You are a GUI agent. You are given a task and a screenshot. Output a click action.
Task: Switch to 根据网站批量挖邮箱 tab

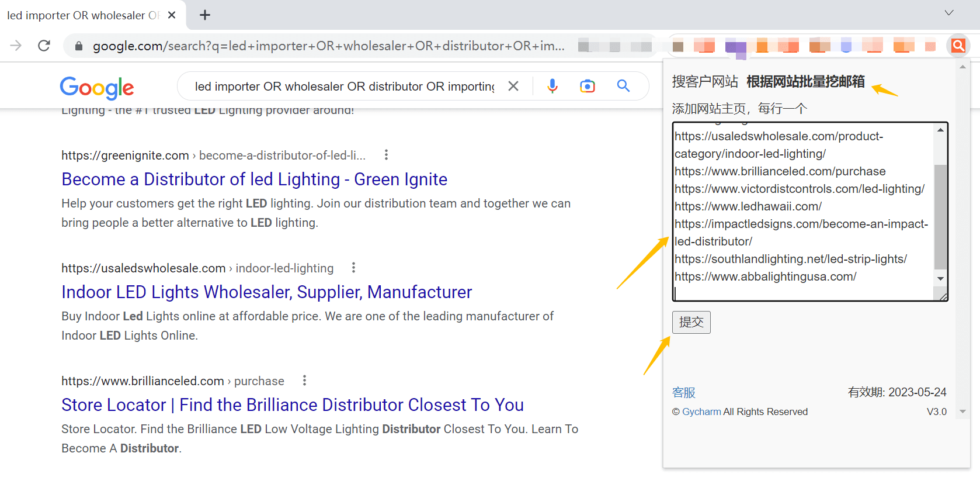click(805, 81)
